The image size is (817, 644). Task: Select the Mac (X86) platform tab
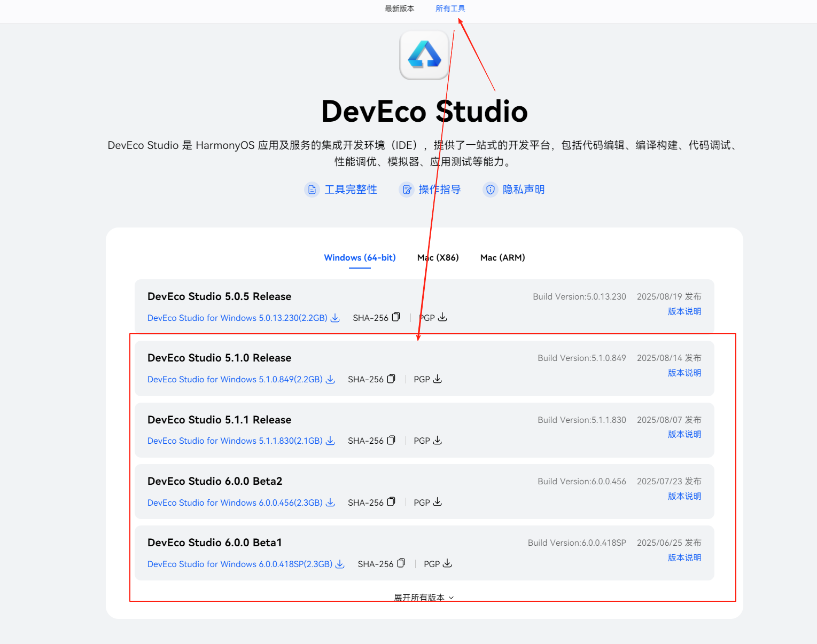click(438, 257)
